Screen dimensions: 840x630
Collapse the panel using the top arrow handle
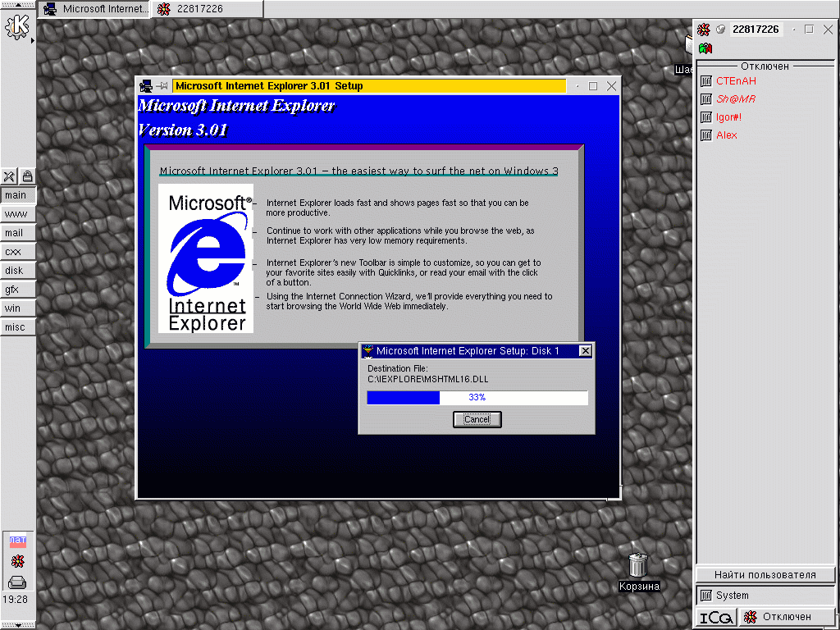pos(18,4)
